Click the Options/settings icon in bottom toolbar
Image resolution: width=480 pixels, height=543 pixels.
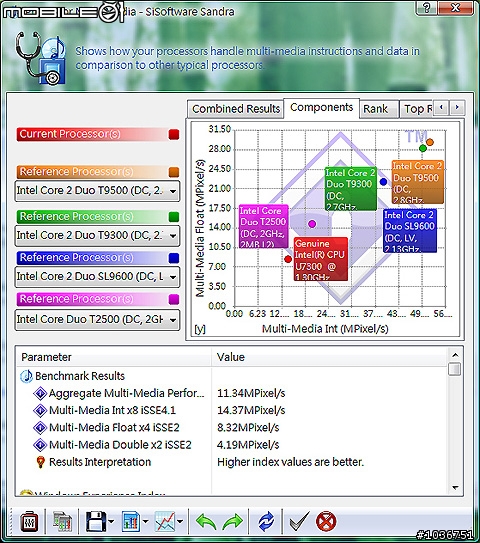pos(29,522)
